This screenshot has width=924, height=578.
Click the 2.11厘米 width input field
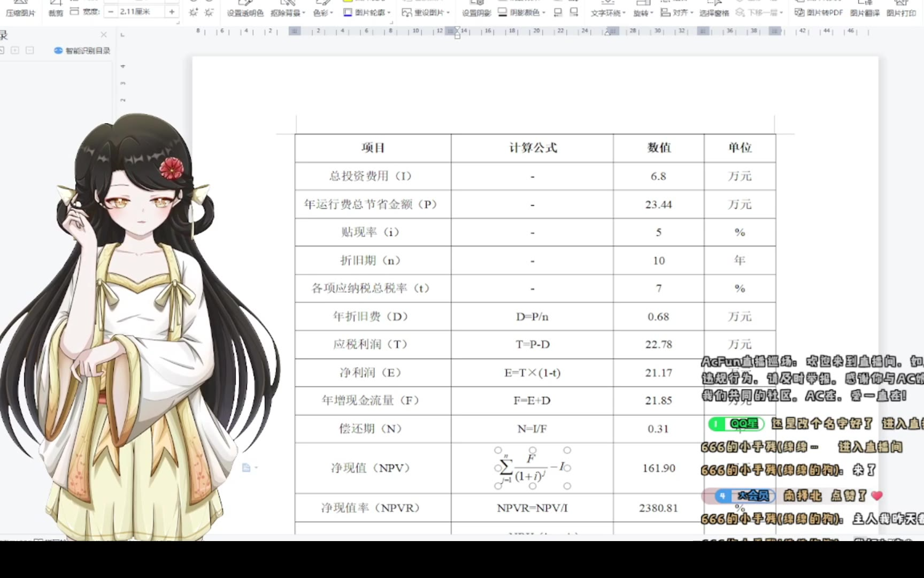pyautogui.click(x=141, y=11)
